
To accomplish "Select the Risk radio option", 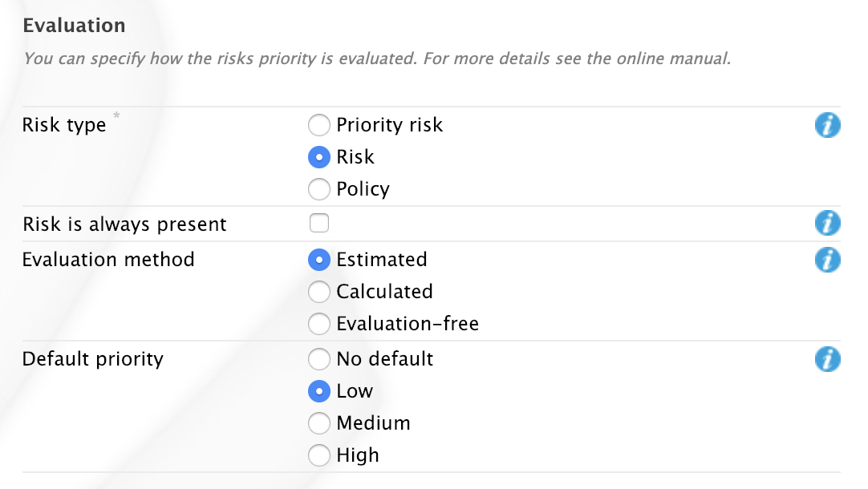I will (x=319, y=157).
